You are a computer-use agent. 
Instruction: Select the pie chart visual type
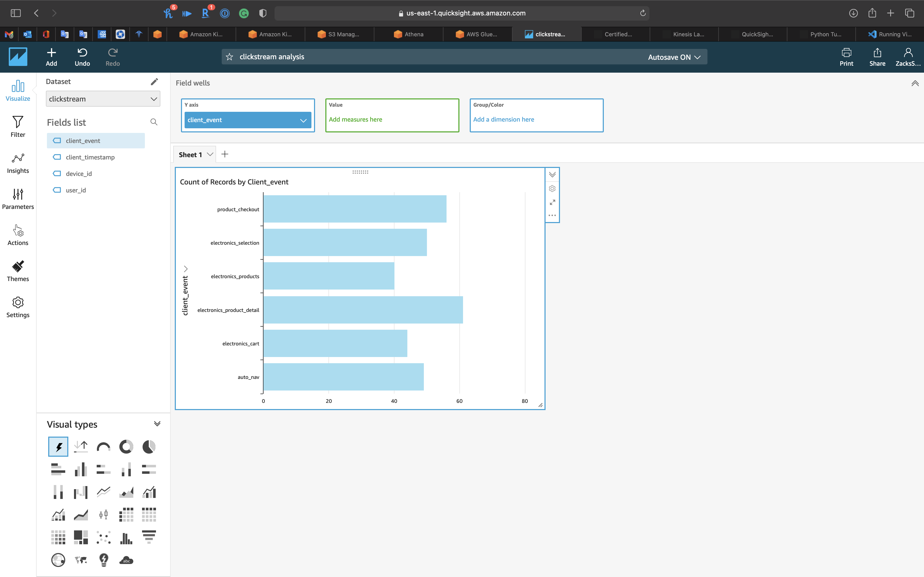[149, 446]
